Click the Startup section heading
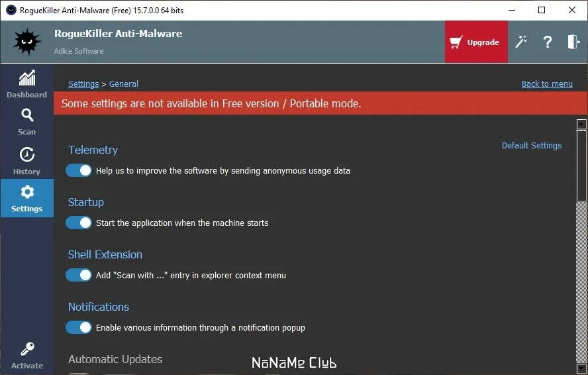Screen dimensions: 588x375 (x=86, y=202)
